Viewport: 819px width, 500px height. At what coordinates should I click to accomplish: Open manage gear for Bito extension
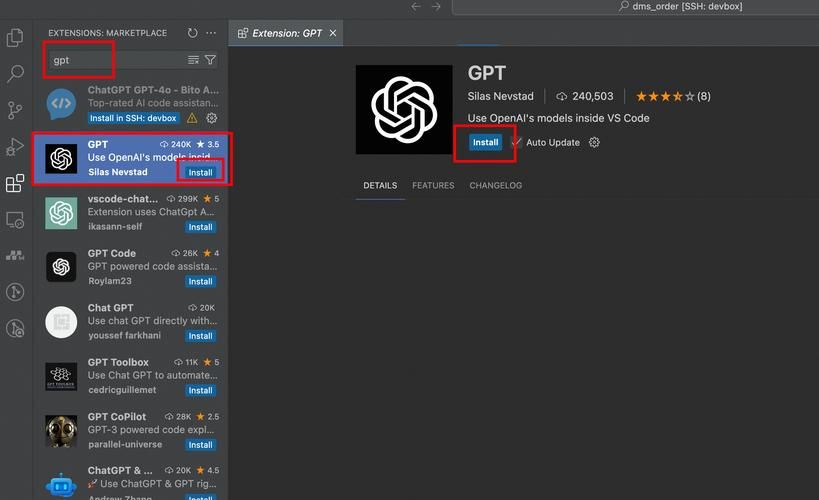(212, 118)
